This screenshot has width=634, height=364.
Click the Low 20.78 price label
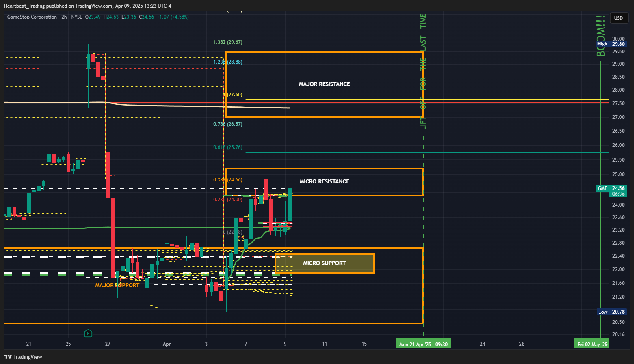click(612, 312)
